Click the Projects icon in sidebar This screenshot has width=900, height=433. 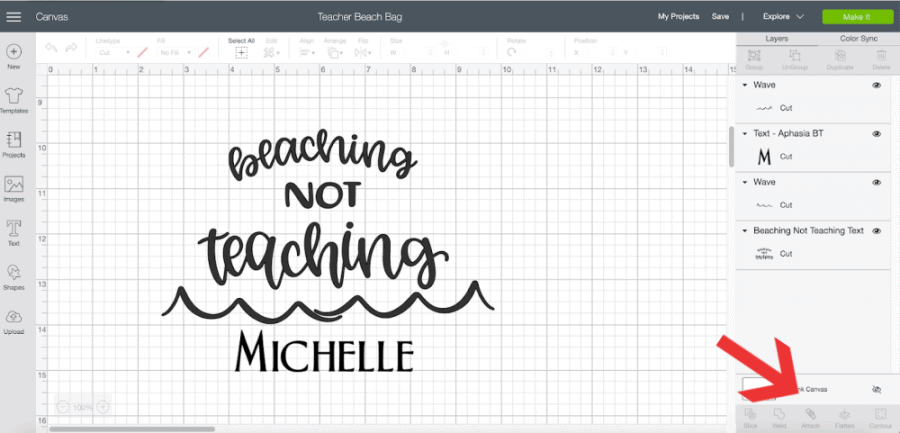[14, 143]
